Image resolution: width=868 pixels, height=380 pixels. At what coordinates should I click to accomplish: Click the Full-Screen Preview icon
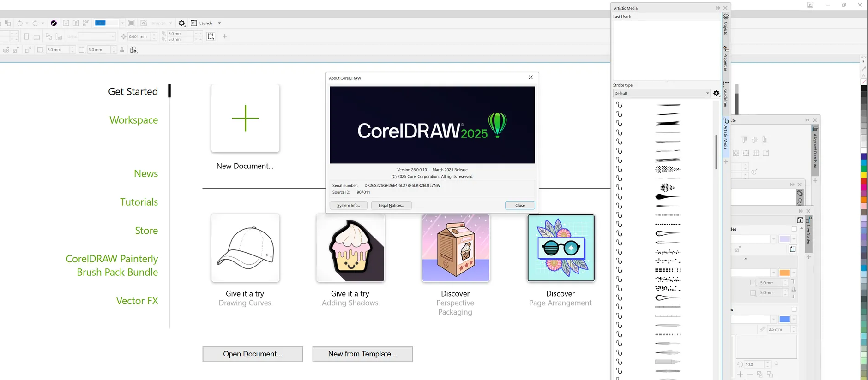(x=132, y=23)
